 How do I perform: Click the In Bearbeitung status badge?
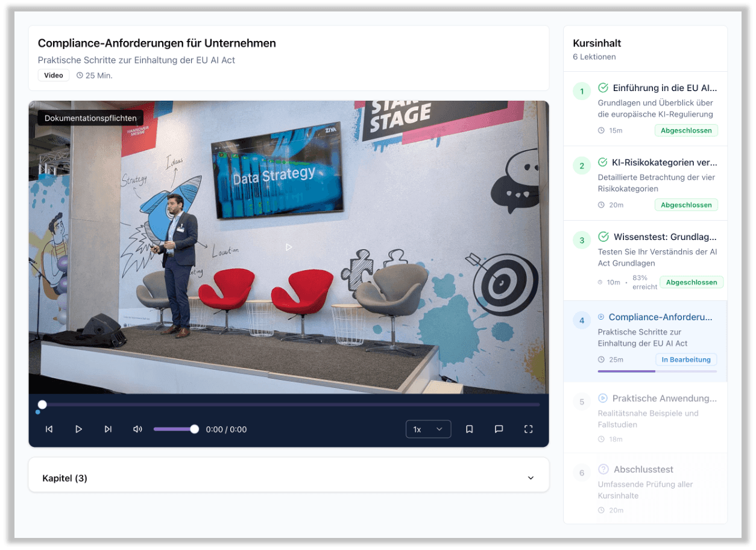pos(686,360)
